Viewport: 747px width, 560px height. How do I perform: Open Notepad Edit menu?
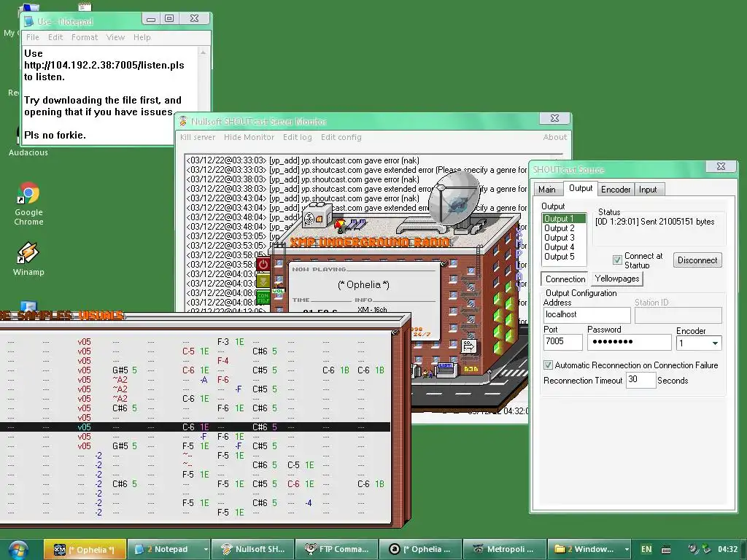[x=55, y=37]
